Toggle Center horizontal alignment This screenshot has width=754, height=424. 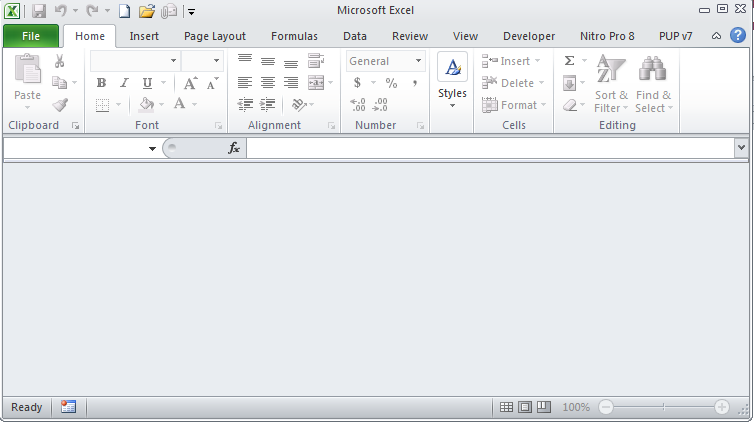[268, 83]
